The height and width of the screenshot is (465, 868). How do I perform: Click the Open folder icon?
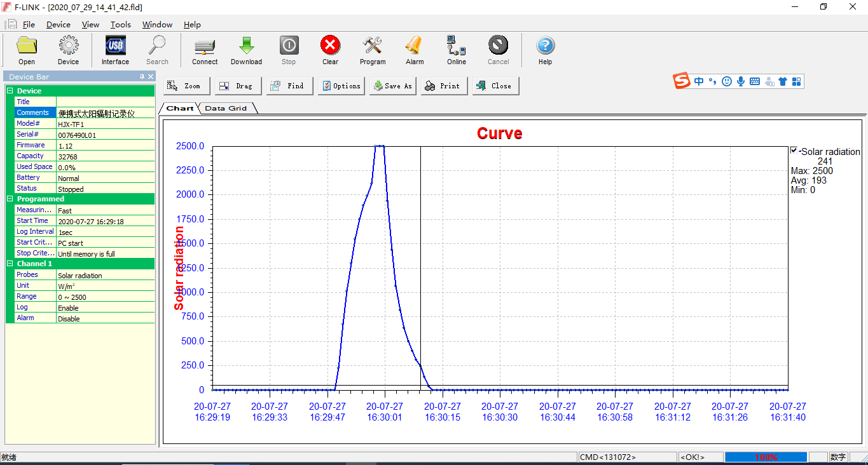(27, 46)
